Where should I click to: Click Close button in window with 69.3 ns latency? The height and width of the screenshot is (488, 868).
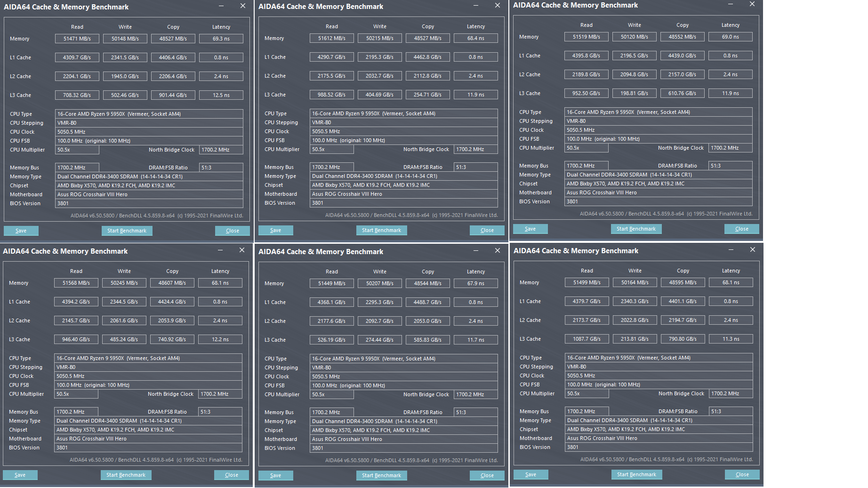[233, 231]
